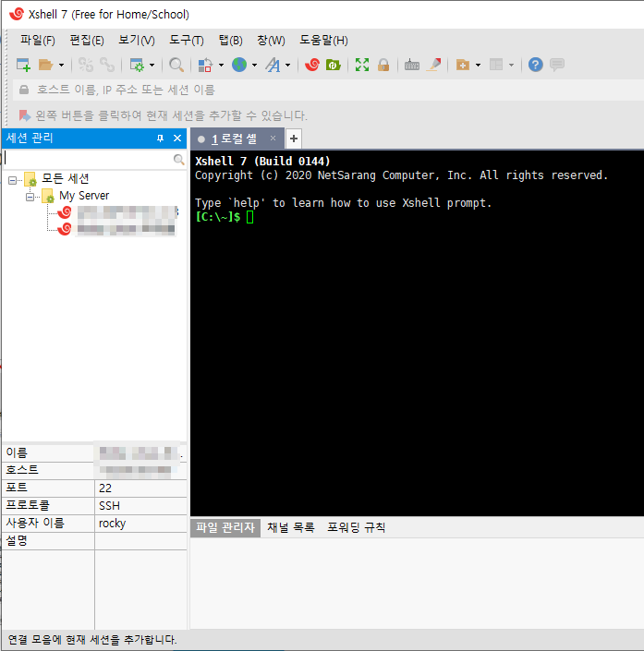Collapse the 모든 세션 tree node
This screenshot has width=644, height=651.
coord(12,180)
